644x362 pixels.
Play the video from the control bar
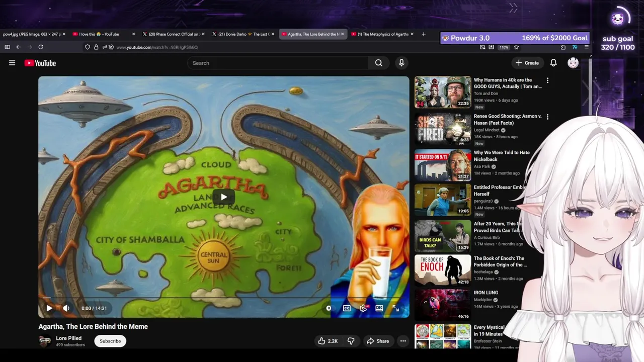tap(49, 308)
